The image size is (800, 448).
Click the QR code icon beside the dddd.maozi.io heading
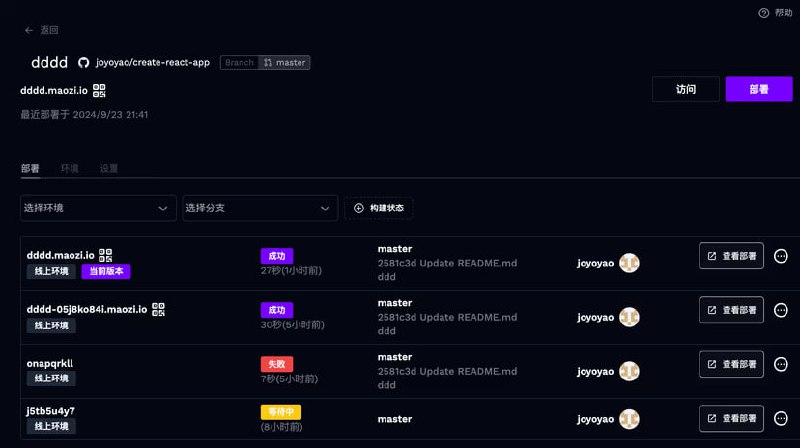coord(99,90)
